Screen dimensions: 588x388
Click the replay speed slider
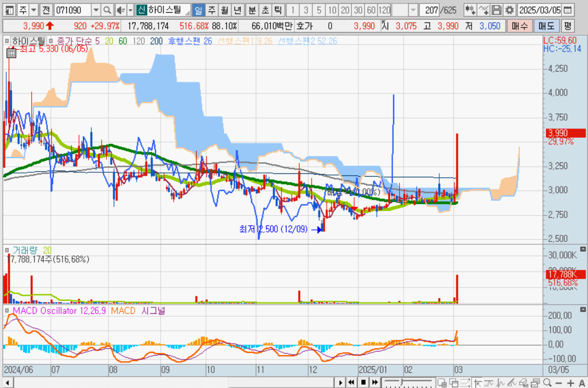(408, 383)
